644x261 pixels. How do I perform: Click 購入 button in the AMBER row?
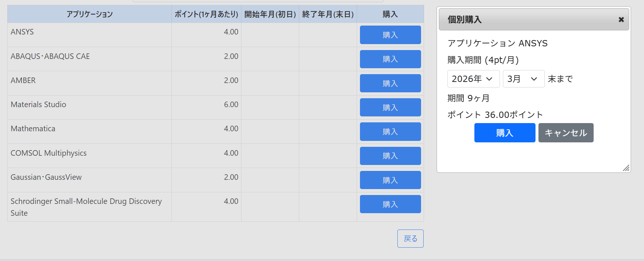click(390, 83)
